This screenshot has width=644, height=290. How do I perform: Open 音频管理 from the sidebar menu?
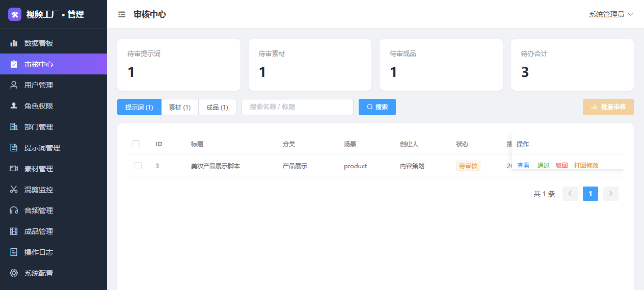[53, 210]
